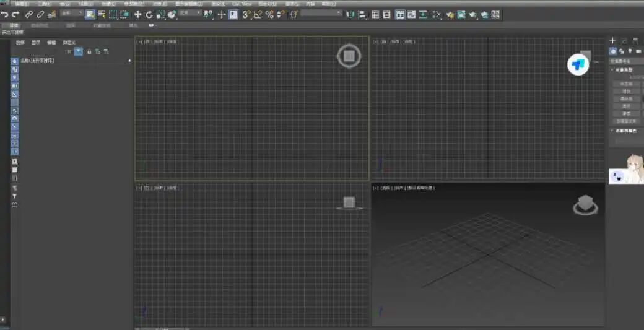Screen dimensions: 644x330
Task: Activate the Select and Link tool
Action: [x=28, y=15]
